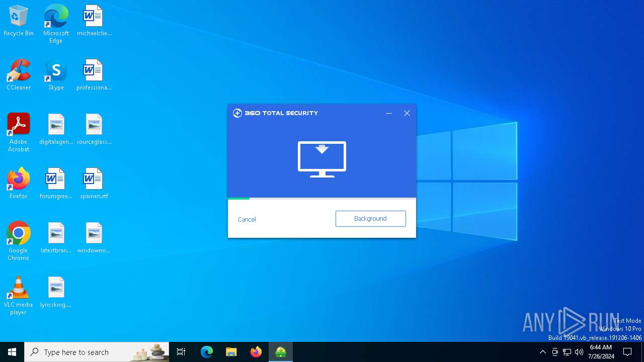The width and height of the screenshot is (644, 362).
Task: Open the network status tray icon
Action: (567, 352)
